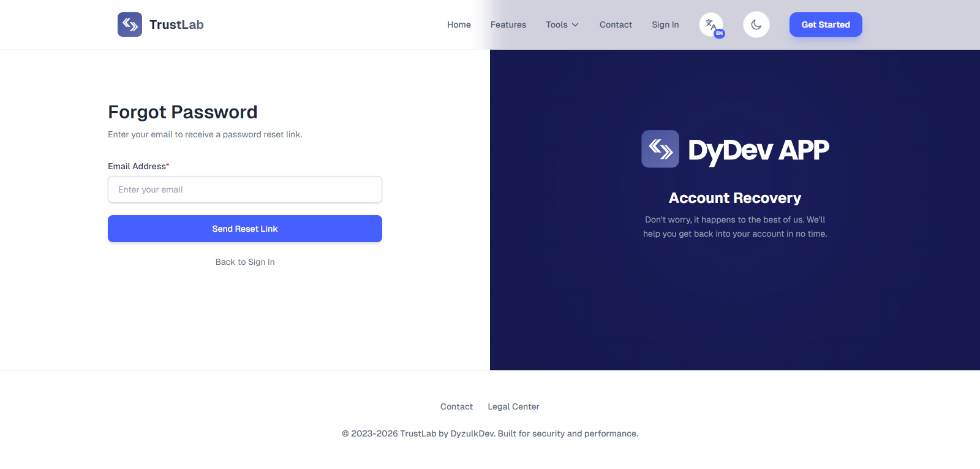Viewport: 980px width, 469px height.
Task: Expand the Tools navigation menu
Action: click(x=556, y=25)
